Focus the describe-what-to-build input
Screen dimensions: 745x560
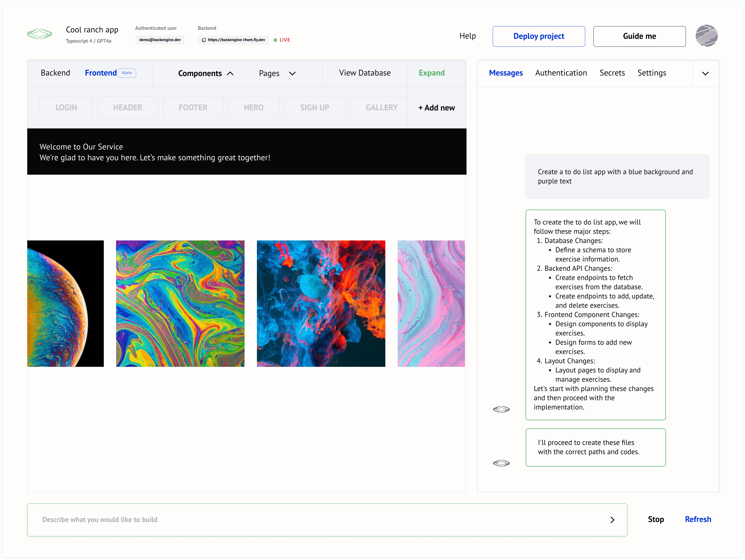303,520
